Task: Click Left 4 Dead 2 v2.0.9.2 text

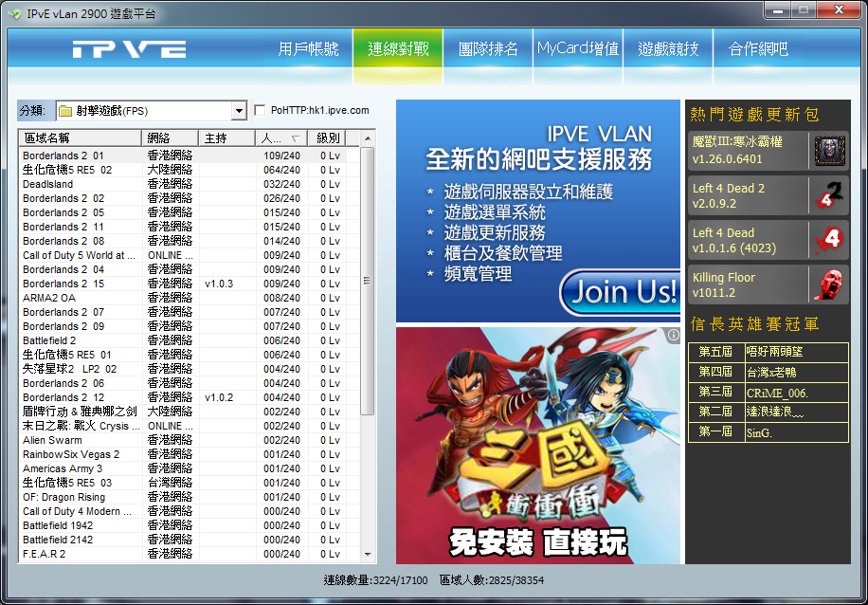Action: pyautogui.click(x=728, y=195)
